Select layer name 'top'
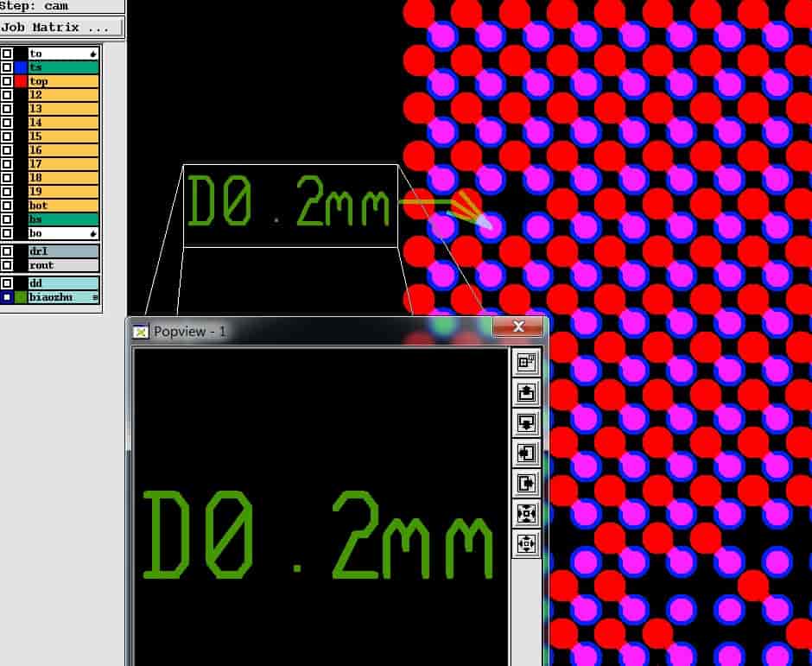Viewport: 812px width, 666px height. (63, 81)
